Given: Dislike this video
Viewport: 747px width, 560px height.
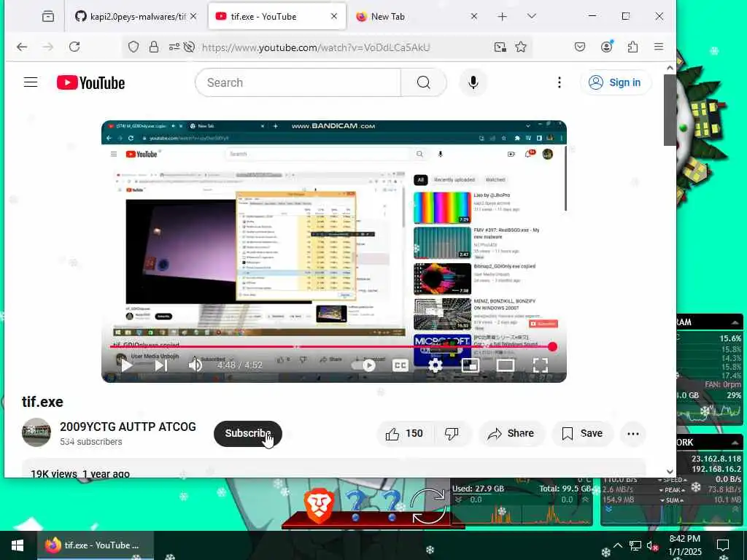Looking at the screenshot, I should pyautogui.click(x=452, y=434).
